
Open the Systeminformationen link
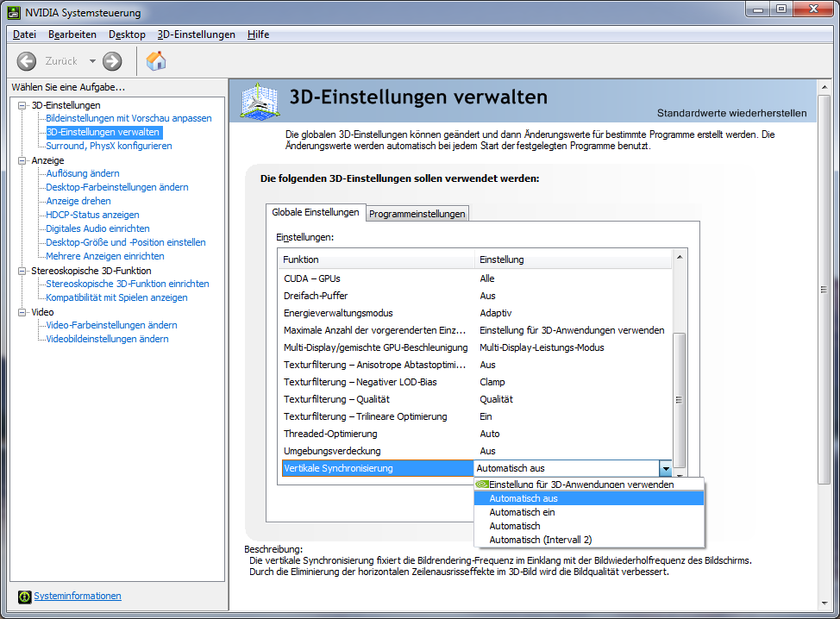78,596
